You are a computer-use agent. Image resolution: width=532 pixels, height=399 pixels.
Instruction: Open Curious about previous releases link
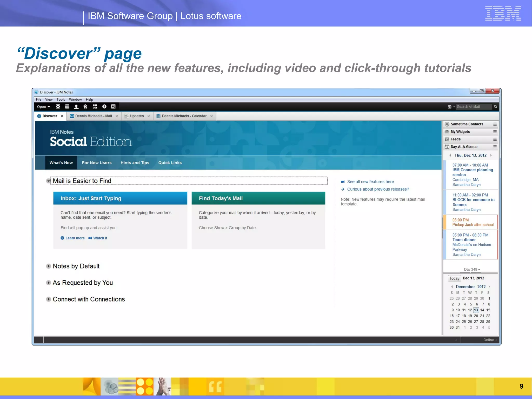(x=378, y=189)
